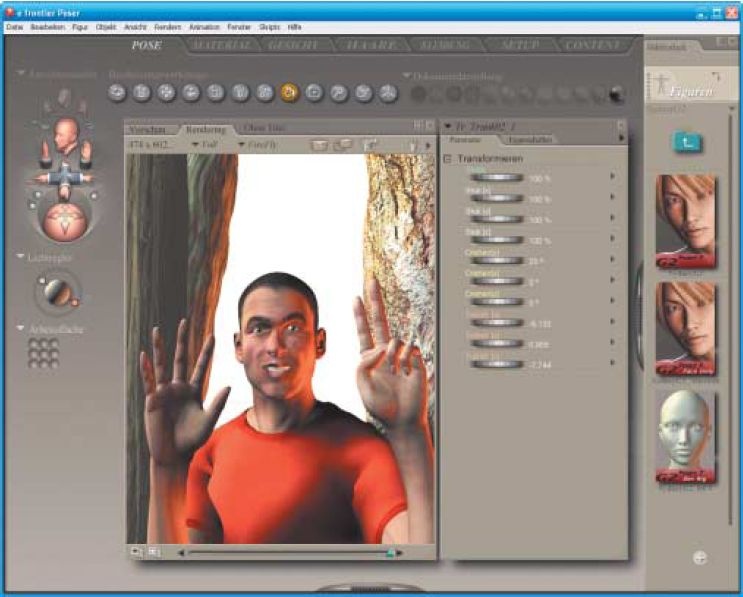The width and height of the screenshot is (743, 597).
Task: Click the add-to-library plus icon
Action: [x=700, y=558]
